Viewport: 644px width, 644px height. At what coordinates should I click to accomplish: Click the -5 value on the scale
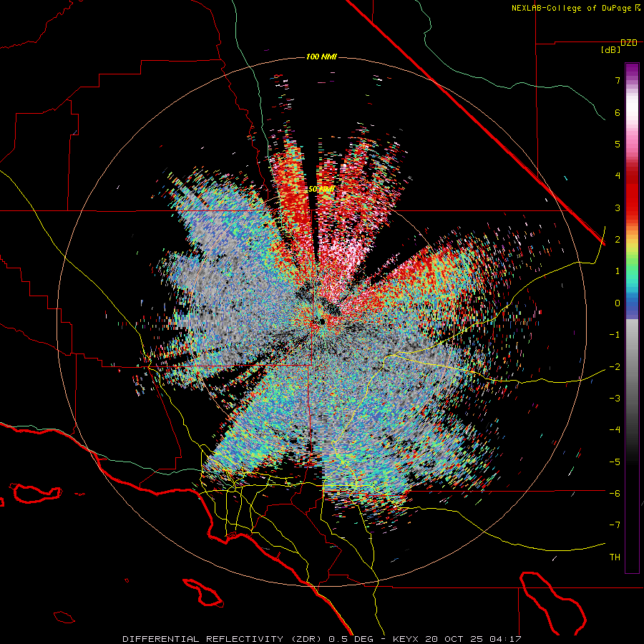pyautogui.click(x=615, y=462)
